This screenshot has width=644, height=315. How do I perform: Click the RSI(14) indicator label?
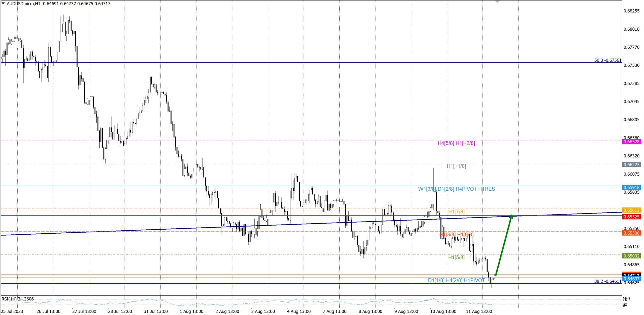18,299
